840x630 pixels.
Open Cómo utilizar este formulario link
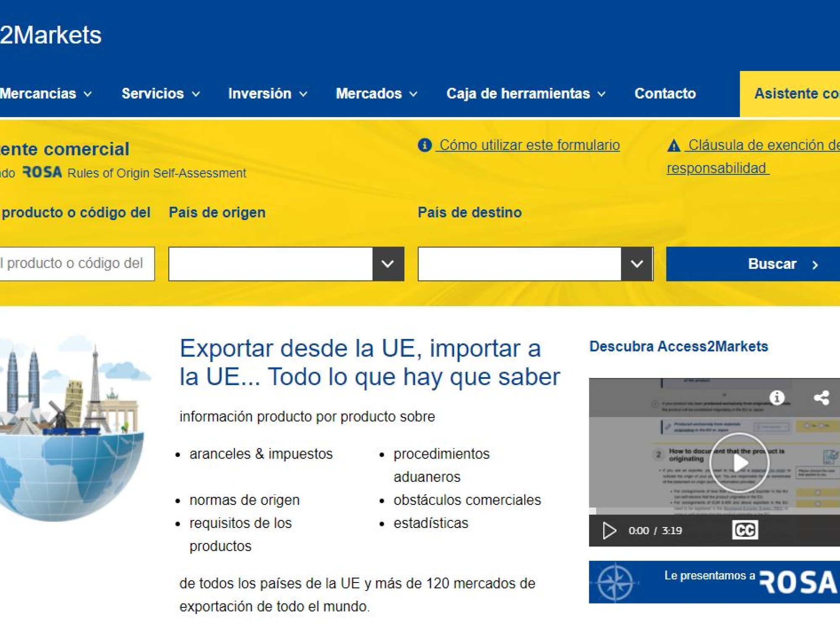[529, 145]
